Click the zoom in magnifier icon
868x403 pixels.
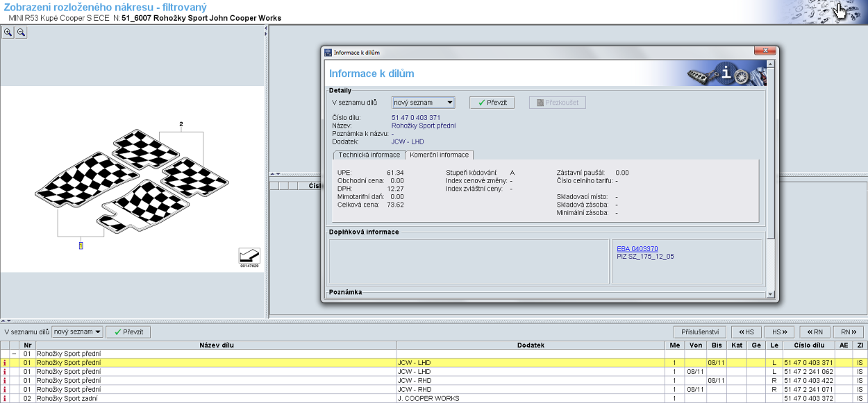tap(8, 32)
